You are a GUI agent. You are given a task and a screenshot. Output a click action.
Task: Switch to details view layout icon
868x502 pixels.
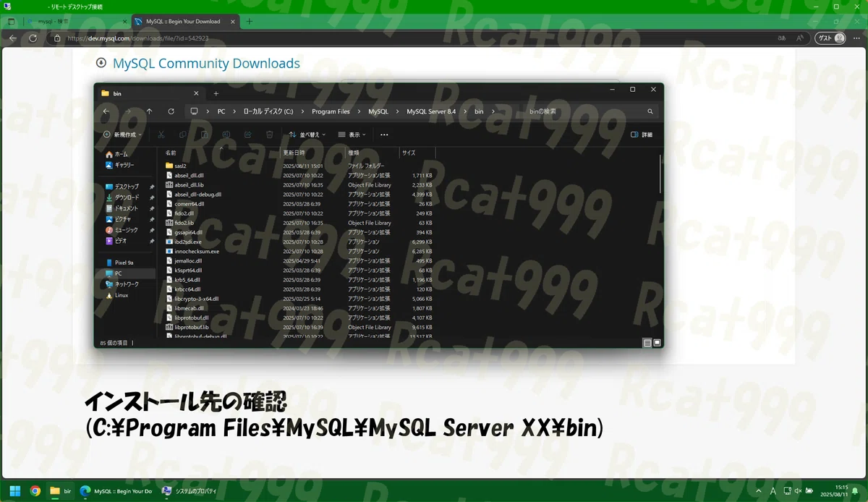pyautogui.click(x=647, y=342)
